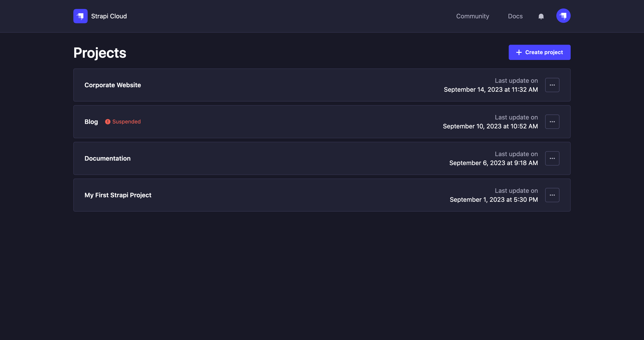Select the Documentation project row
Screen dimensions: 644x340
click(x=107, y=158)
